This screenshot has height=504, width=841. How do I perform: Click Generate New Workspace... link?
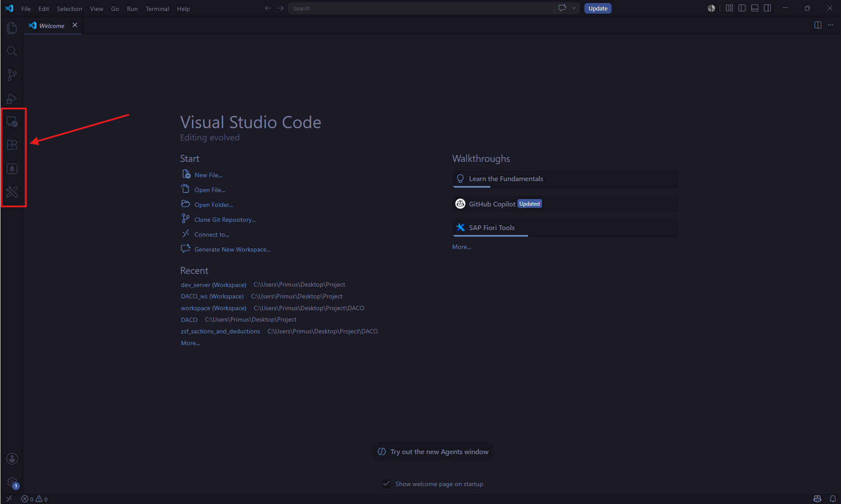(232, 249)
